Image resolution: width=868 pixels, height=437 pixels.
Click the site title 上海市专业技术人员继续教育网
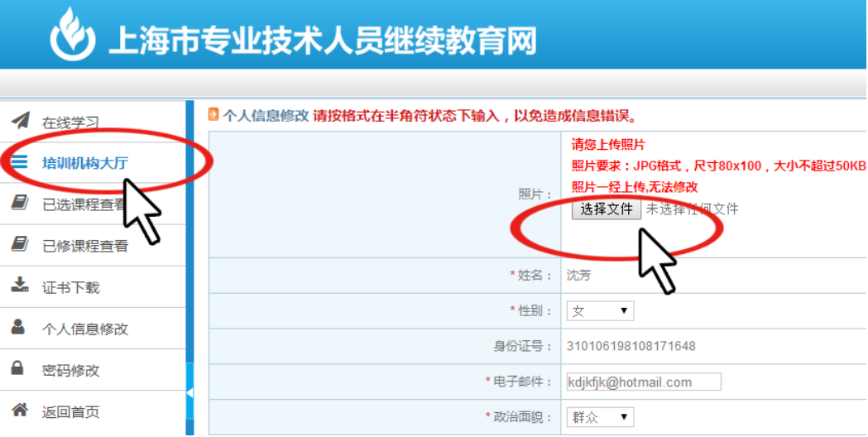(x=323, y=41)
